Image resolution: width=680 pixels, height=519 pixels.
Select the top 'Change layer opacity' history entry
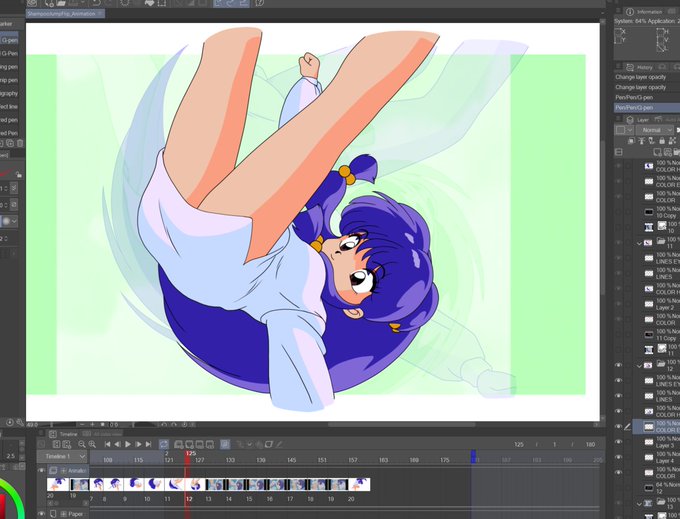pyautogui.click(x=647, y=77)
